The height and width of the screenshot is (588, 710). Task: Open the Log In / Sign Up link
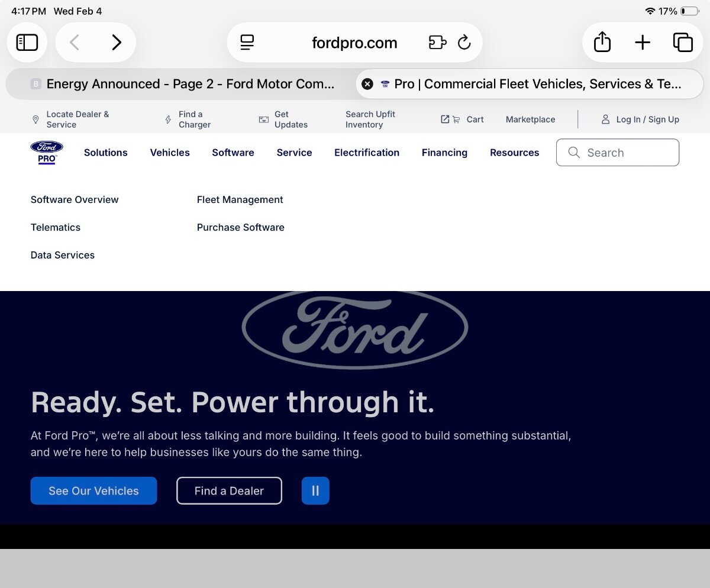pos(640,119)
